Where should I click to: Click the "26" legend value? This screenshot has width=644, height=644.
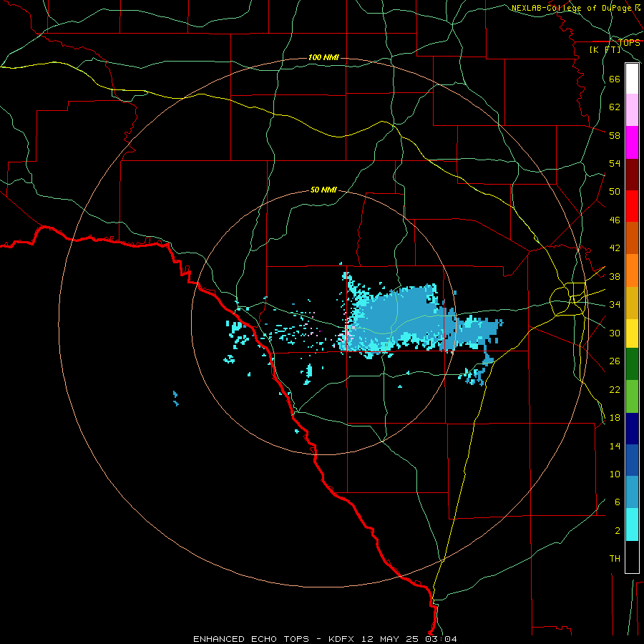pyautogui.click(x=615, y=361)
